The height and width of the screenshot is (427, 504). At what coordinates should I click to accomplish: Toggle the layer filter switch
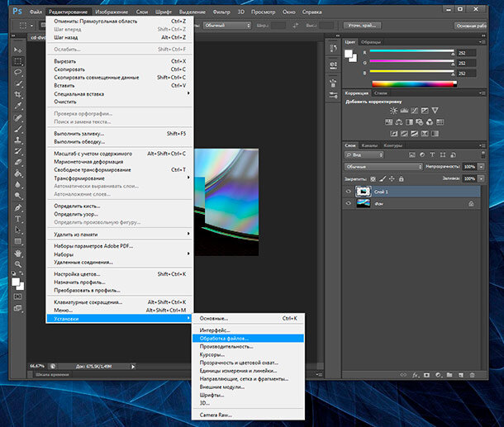(x=483, y=154)
